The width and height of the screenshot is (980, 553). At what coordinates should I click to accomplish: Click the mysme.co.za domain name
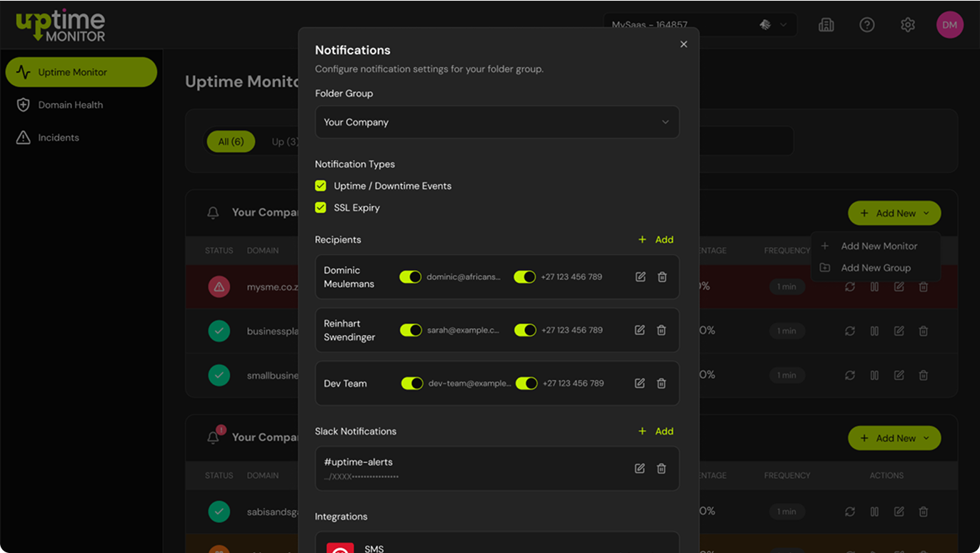click(272, 287)
